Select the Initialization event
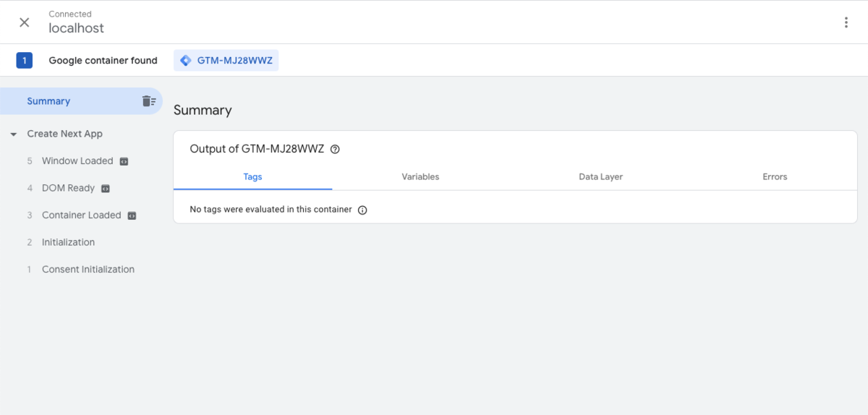Screen dimensions: 868x415 [68, 242]
